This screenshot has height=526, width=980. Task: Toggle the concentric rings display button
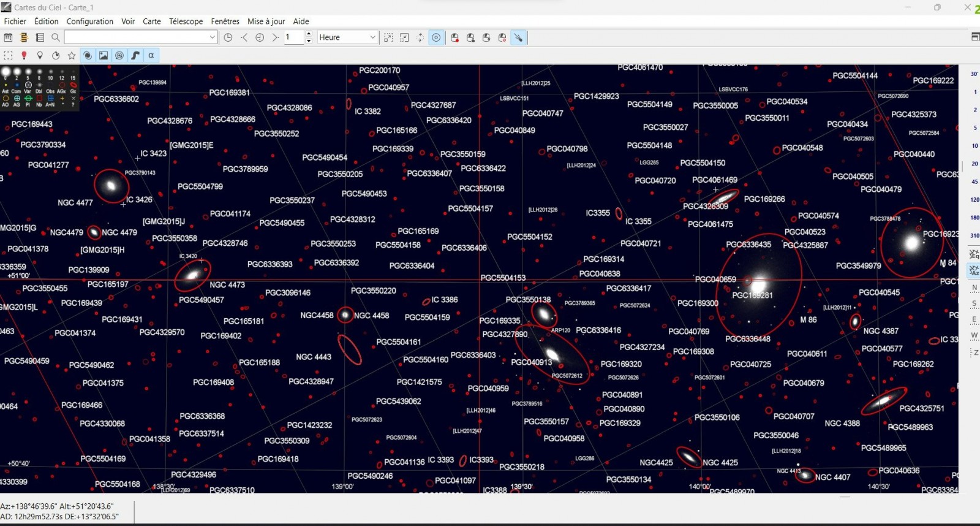tap(119, 55)
